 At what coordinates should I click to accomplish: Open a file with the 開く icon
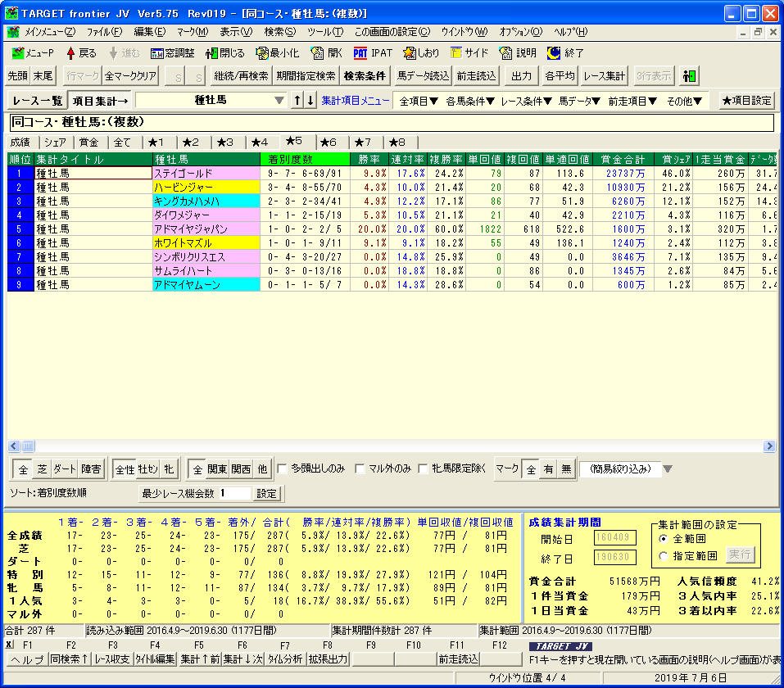coord(326,53)
